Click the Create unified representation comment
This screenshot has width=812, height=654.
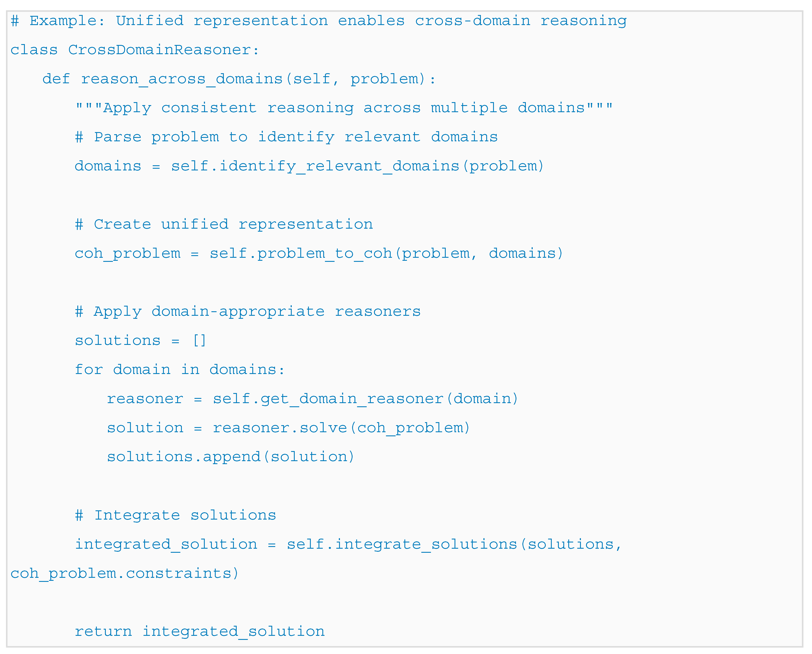[x=224, y=225]
